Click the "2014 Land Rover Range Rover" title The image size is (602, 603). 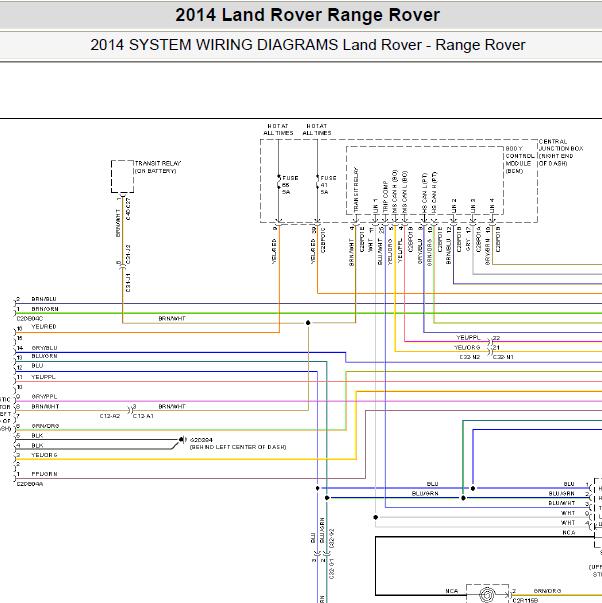[x=307, y=15]
